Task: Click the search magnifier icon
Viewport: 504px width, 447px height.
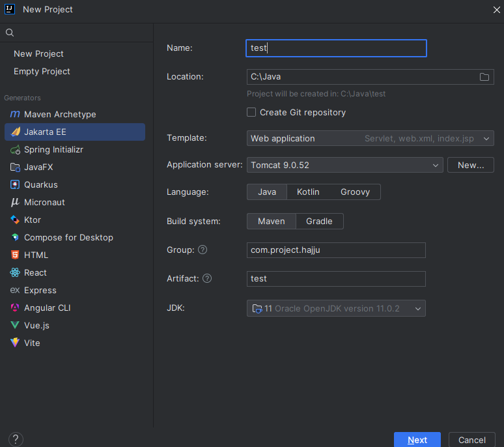Action: point(10,33)
